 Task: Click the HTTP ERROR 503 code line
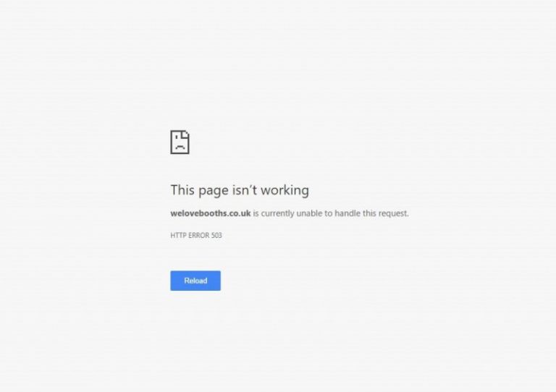click(x=196, y=236)
